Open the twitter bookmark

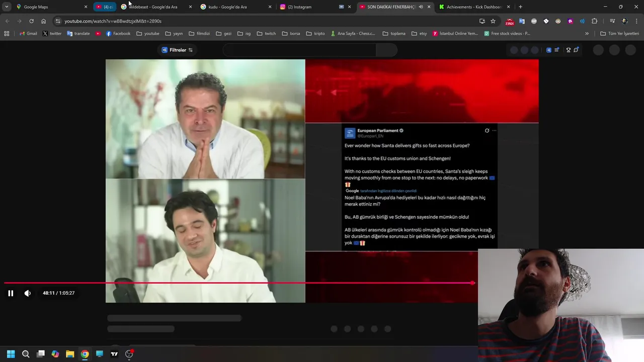[52, 34]
